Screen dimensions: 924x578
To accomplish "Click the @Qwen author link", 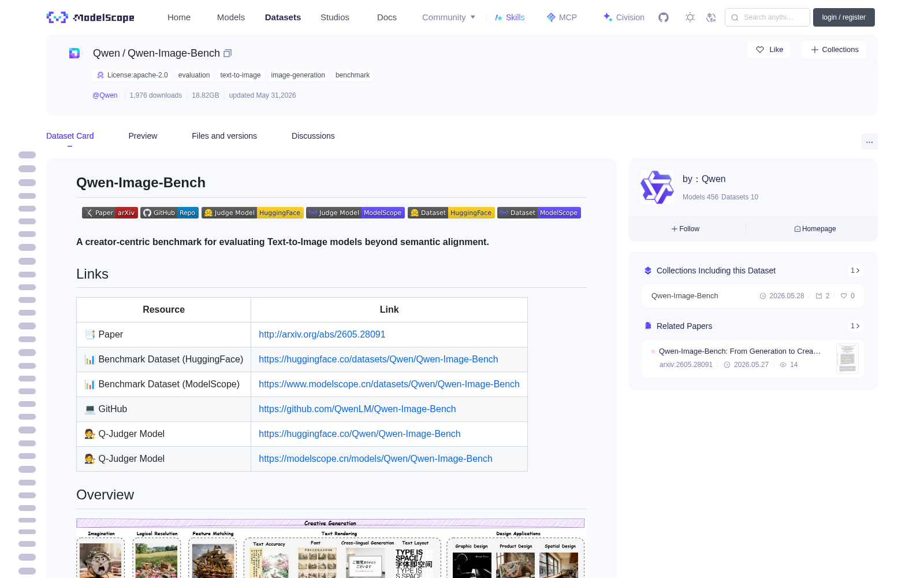I will (x=105, y=95).
